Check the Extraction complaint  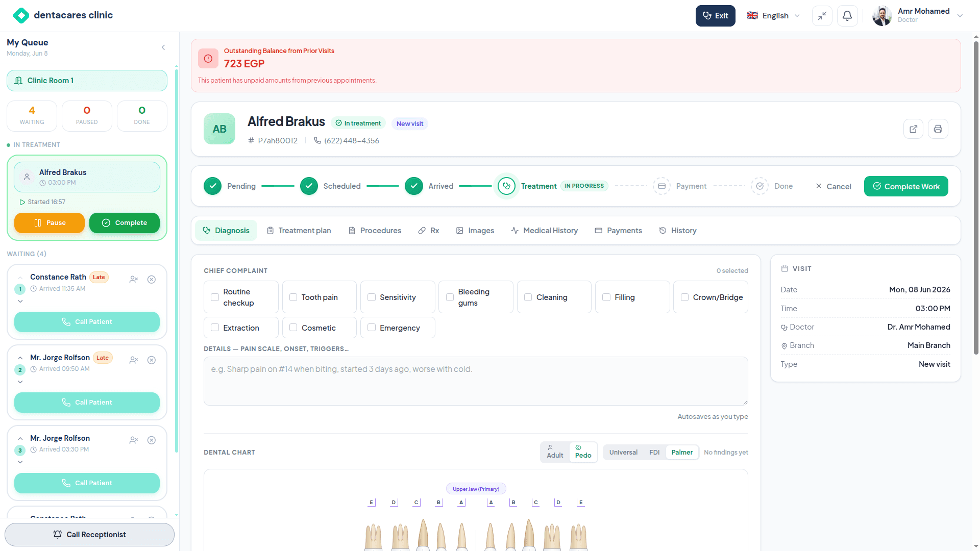[215, 328]
